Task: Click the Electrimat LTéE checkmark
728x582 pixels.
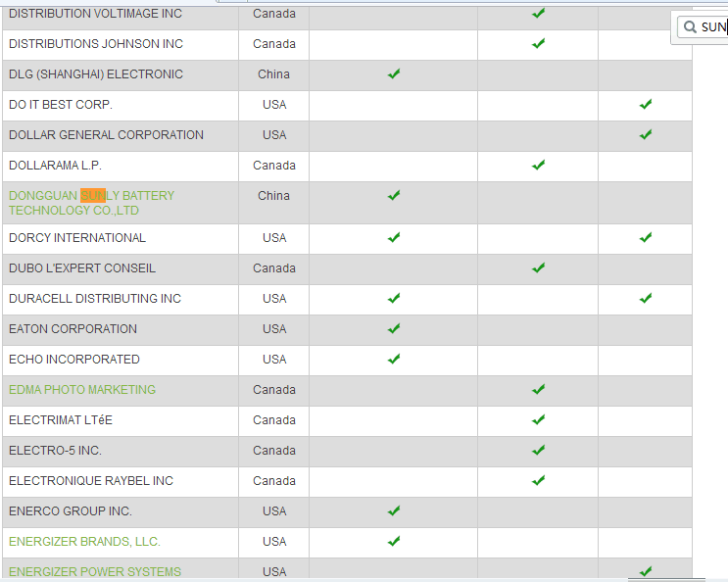Action: pos(538,420)
